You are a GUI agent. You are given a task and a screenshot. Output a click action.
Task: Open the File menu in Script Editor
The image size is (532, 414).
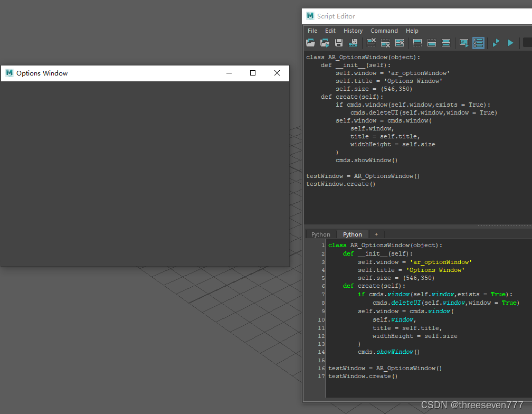point(312,31)
